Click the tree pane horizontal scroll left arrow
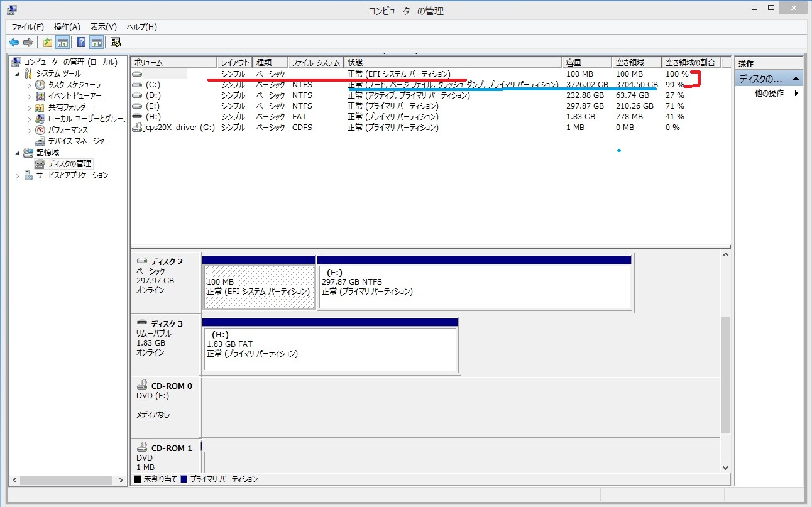812x507 pixels. click(14, 480)
